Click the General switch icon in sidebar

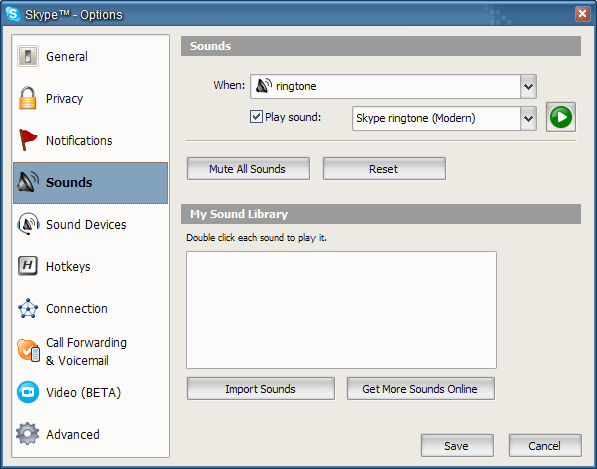click(28, 56)
